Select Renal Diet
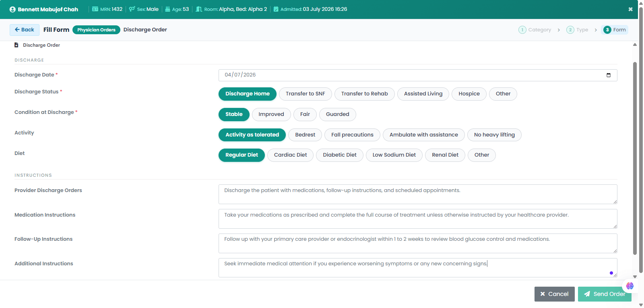This screenshot has height=308, width=644. [445, 155]
